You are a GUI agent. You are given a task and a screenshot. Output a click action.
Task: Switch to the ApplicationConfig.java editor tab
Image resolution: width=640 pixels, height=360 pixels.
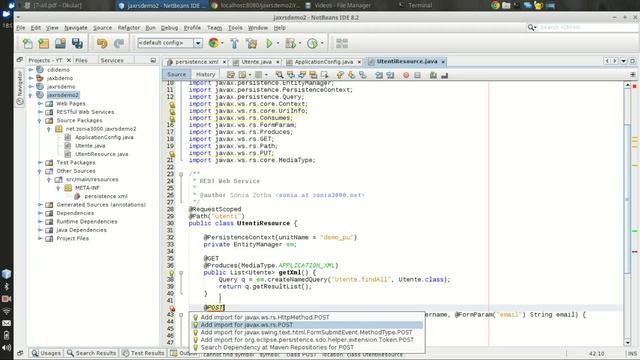click(x=324, y=62)
